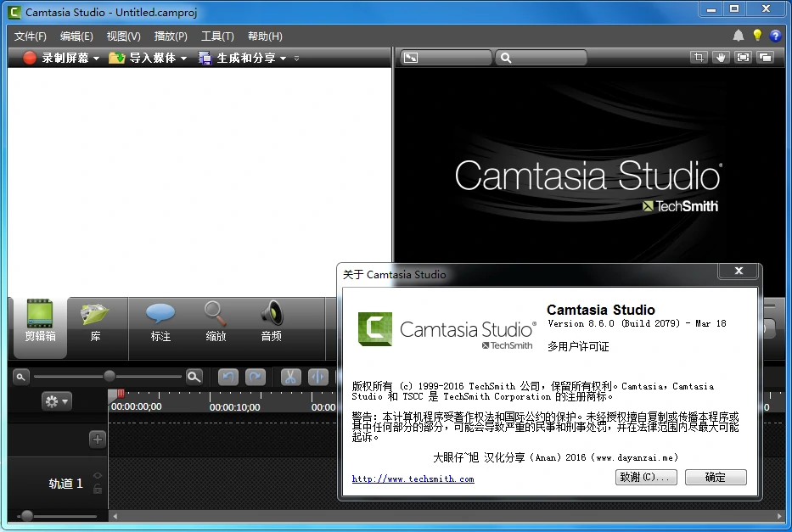Open help with the blue question mark
The height and width of the screenshot is (532, 792).
pos(775,36)
